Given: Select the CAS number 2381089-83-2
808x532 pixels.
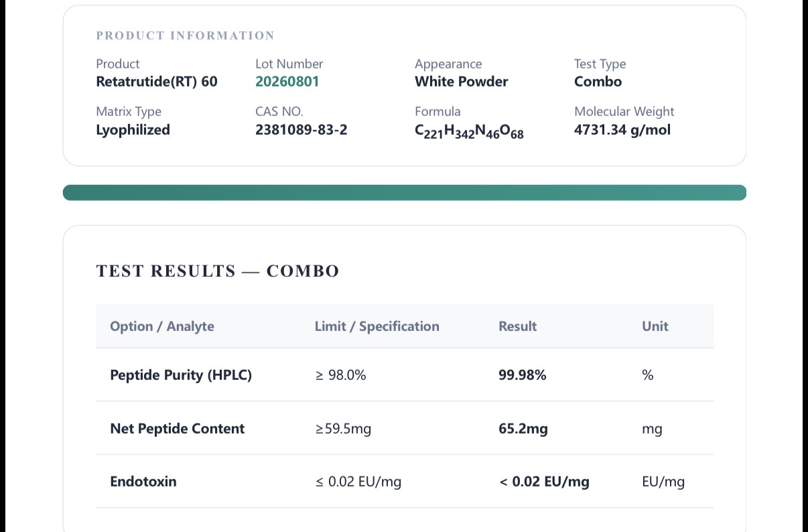Looking at the screenshot, I should click(x=301, y=130).
